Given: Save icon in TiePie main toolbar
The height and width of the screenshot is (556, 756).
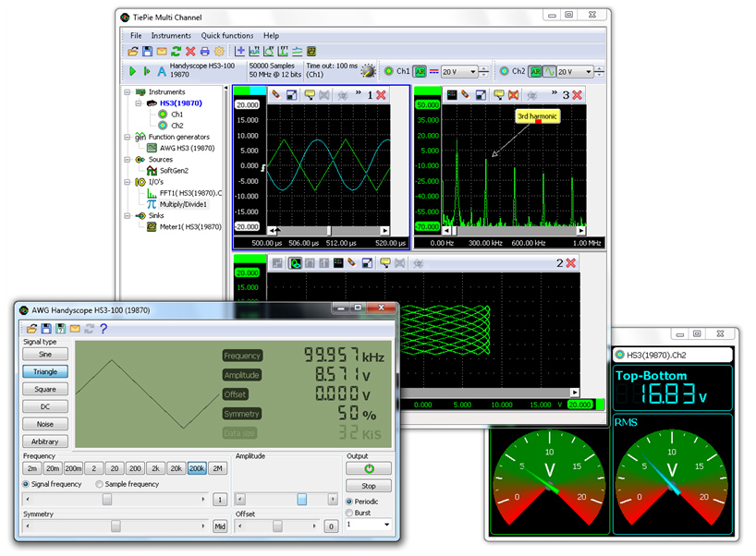Looking at the screenshot, I should (x=148, y=51).
